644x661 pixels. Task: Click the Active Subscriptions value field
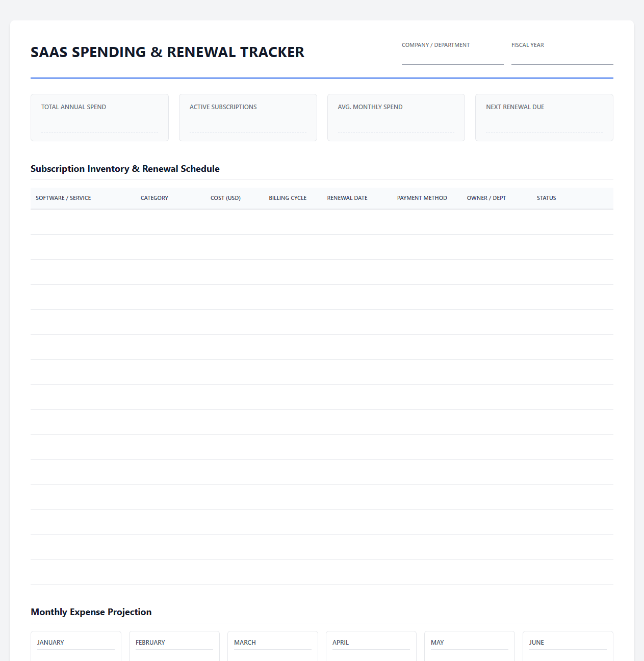(x=248, y=124)
